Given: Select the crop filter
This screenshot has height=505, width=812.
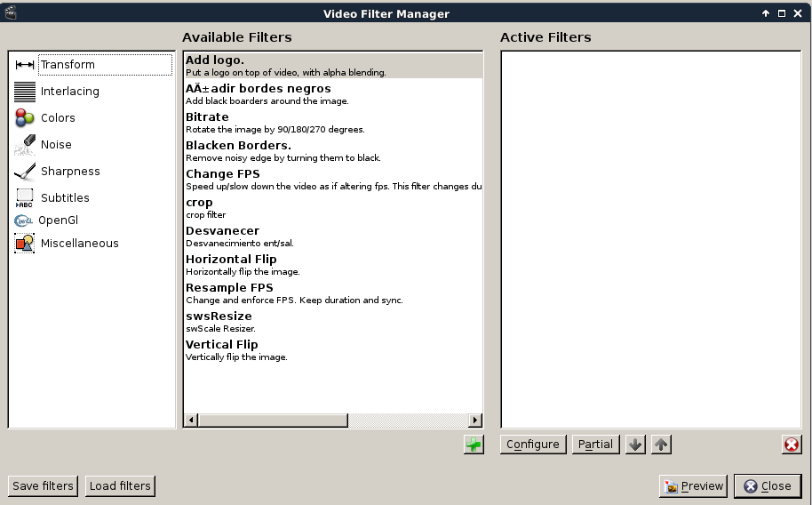Looking at the screenshot, I should [333, 208].
